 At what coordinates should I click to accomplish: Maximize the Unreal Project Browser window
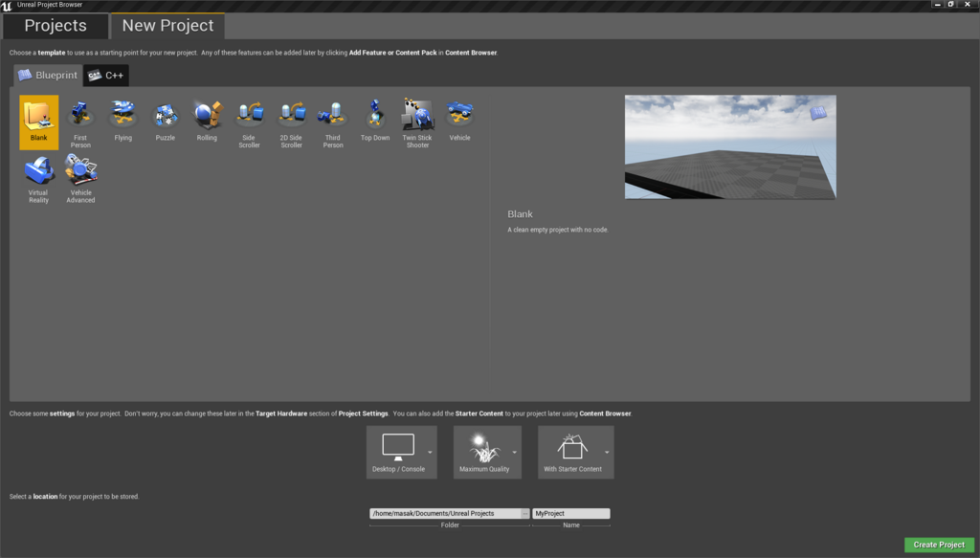(x=950, y=5)
